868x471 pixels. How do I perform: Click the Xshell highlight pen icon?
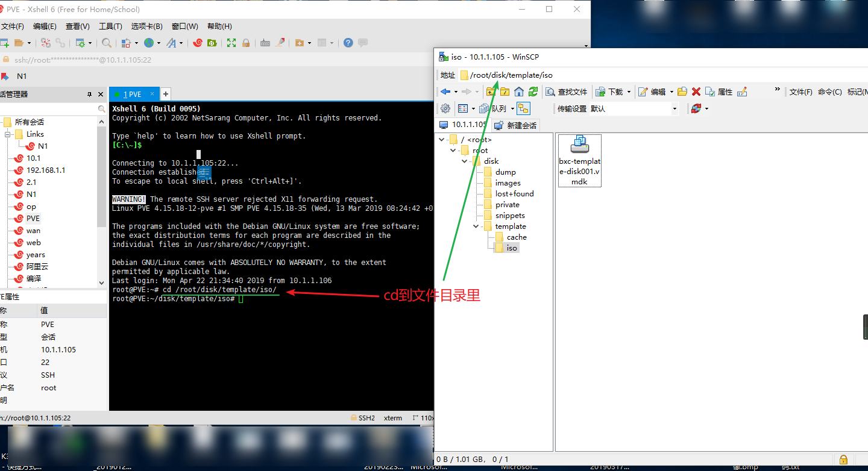280,43
